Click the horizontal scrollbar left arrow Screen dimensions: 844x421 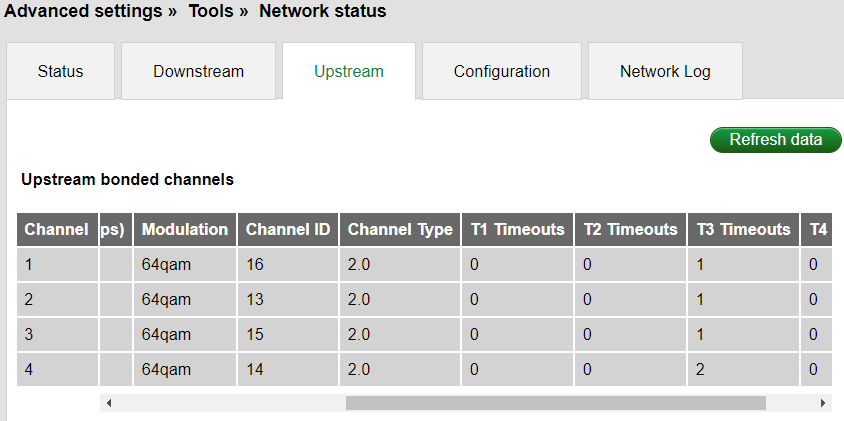(x=108, y=403)
